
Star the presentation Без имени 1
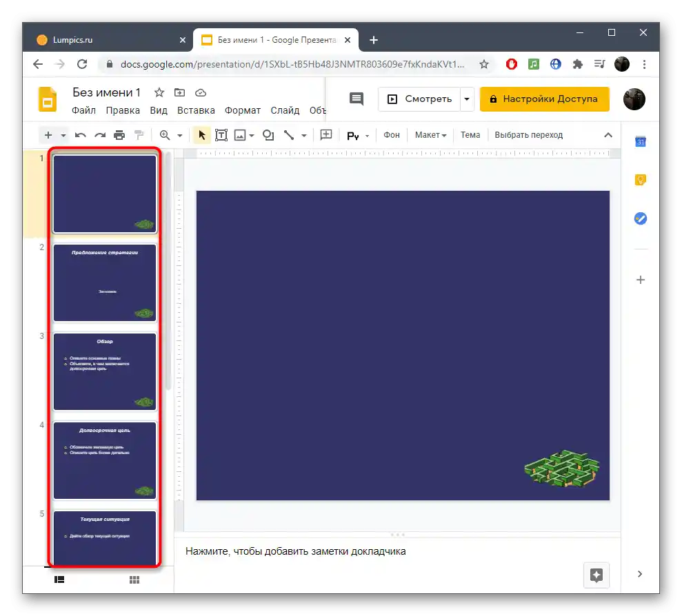[159, 92]
